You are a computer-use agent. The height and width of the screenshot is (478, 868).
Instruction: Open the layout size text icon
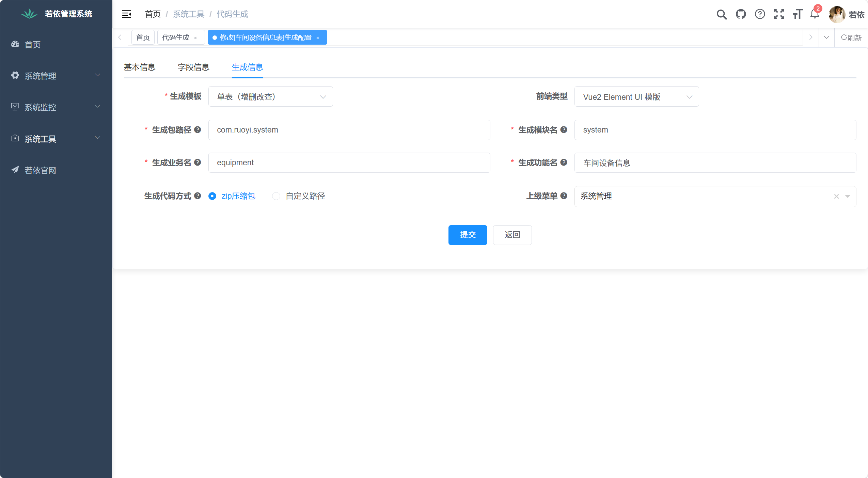click(798, 14)
